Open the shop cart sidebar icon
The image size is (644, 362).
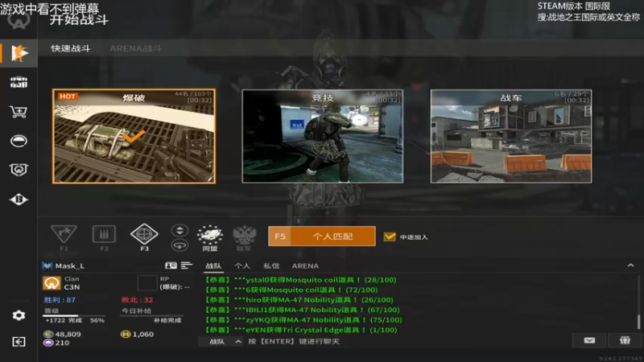tap(19, 112)
